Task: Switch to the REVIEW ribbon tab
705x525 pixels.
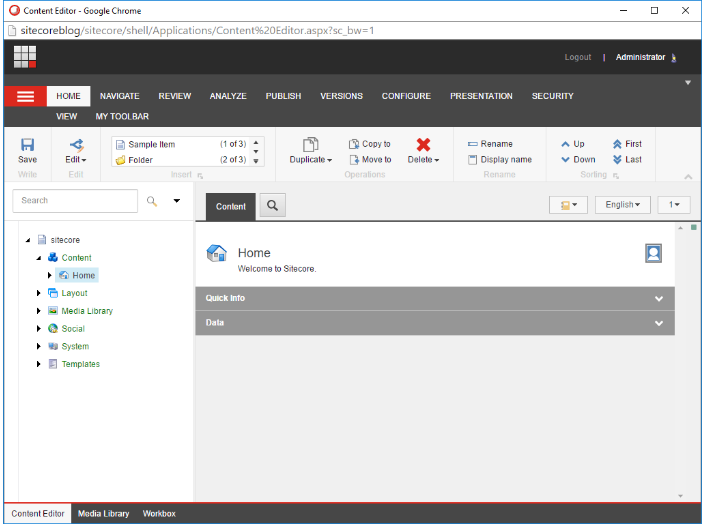Action: point(174,96)
